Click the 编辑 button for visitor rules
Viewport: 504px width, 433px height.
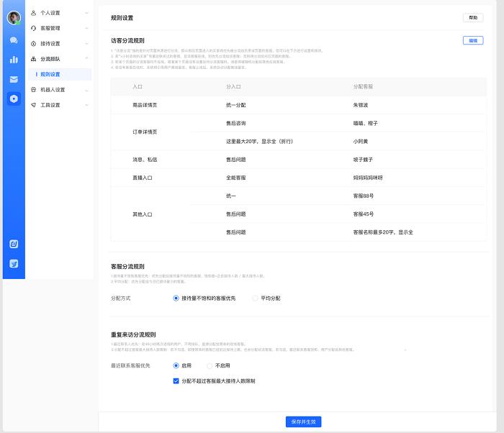pyautogui.click(x=472, y=41)
